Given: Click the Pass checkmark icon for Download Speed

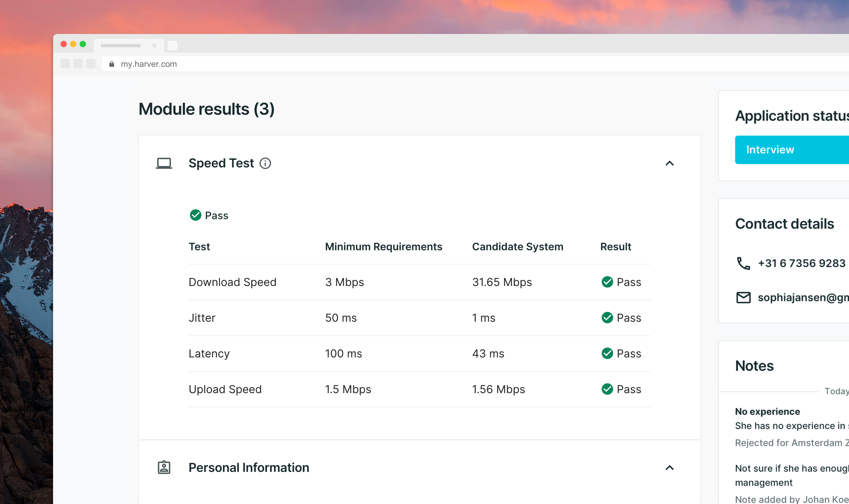Looking at the screenshot, I should [607, 281].
